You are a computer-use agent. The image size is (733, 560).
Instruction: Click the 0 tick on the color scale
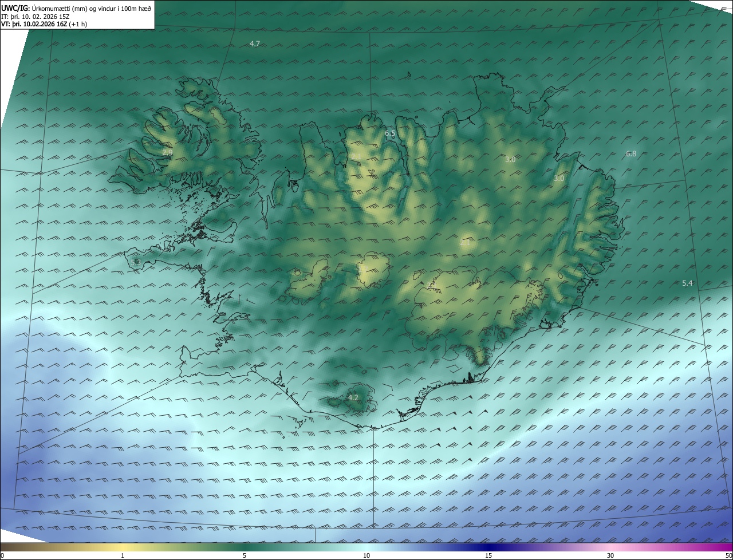tap(2, 555)
